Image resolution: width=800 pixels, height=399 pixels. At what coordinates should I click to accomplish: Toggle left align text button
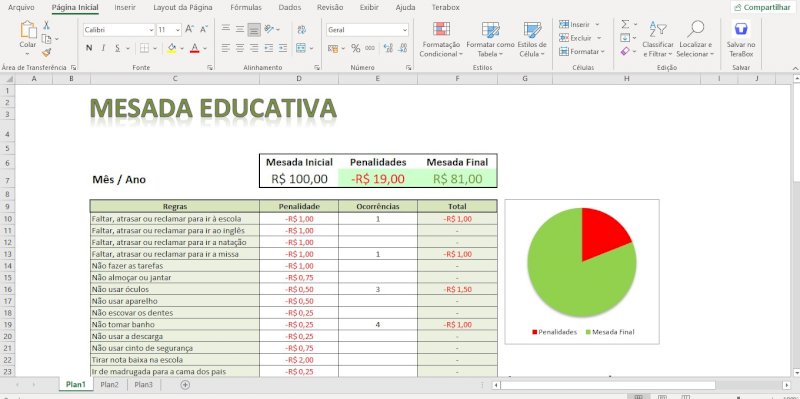click(226, 48)
